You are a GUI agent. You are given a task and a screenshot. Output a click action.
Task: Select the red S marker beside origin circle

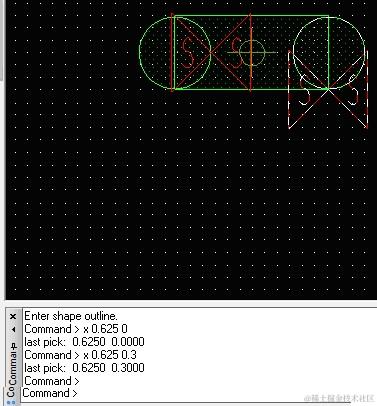236,52
